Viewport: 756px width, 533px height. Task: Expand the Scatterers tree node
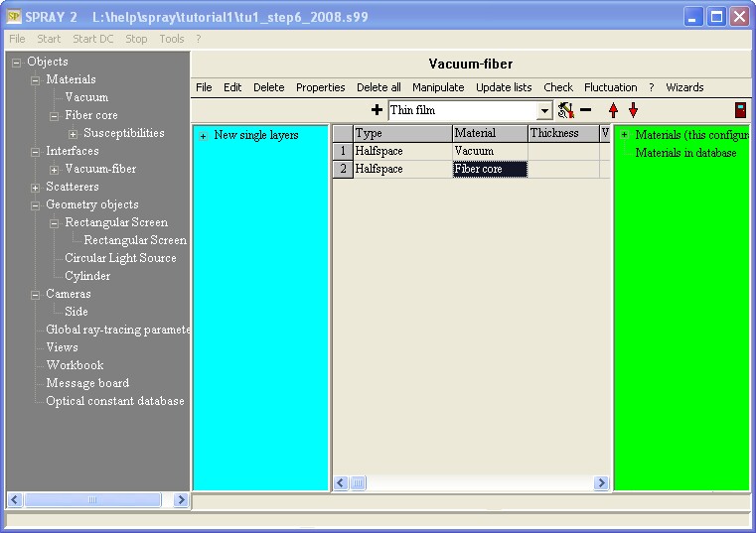point(36,188)
